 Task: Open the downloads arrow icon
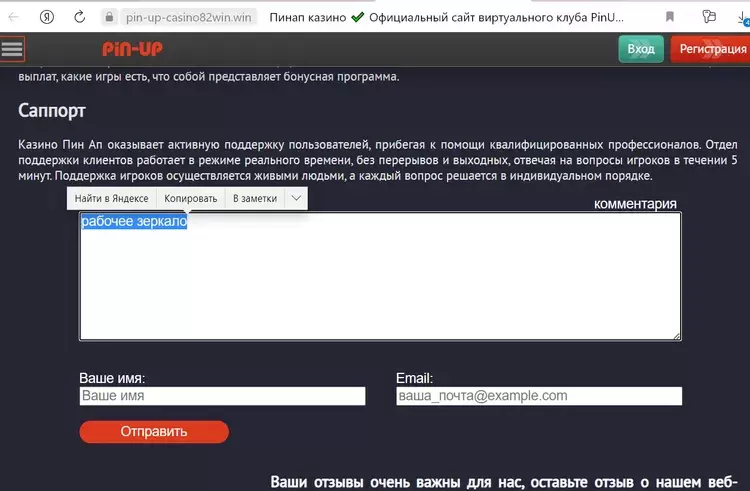point(744,18)
